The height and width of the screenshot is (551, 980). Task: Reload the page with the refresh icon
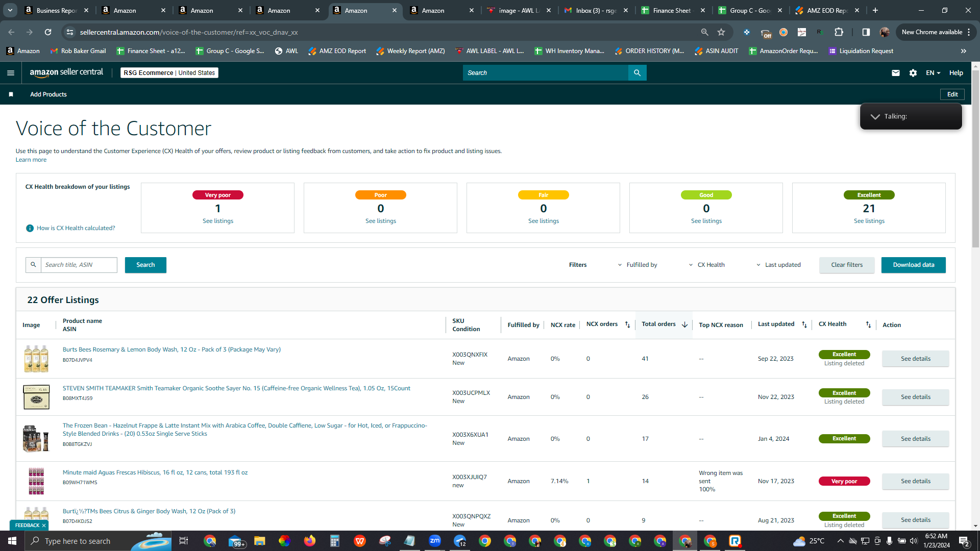pyautogui.click(x=48, y=32)
